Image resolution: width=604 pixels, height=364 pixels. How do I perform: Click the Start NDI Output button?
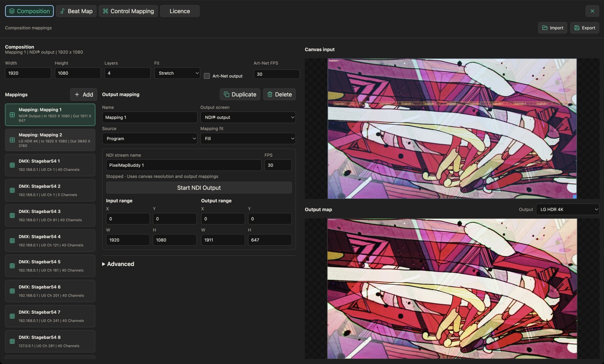[x=199, y=188]
